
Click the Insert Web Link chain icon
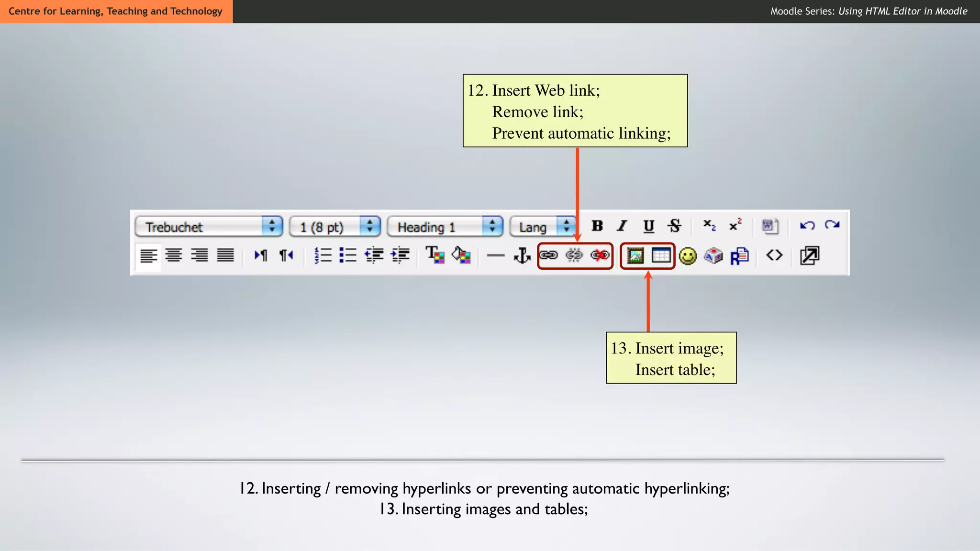tap(548, 255)
